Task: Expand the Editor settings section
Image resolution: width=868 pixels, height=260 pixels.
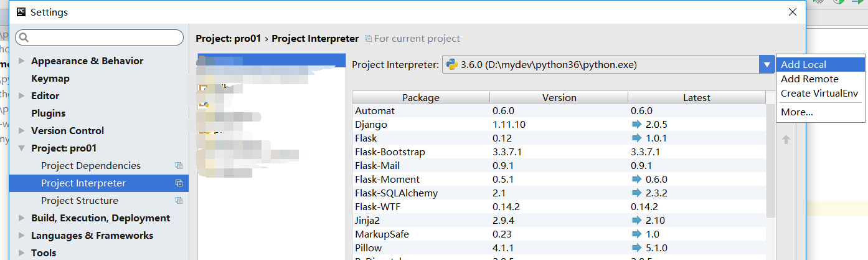Action: coord(22,96)
